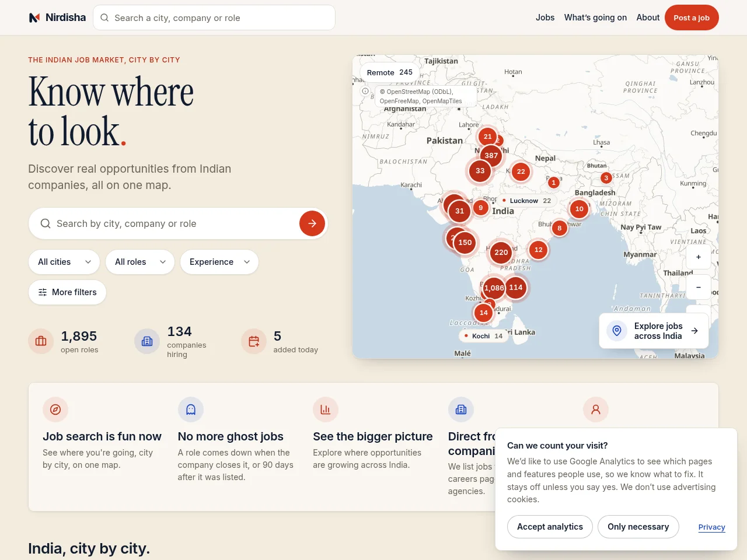Click the building icon above Direct from companies
747x560 pixels.
[461, 409]
